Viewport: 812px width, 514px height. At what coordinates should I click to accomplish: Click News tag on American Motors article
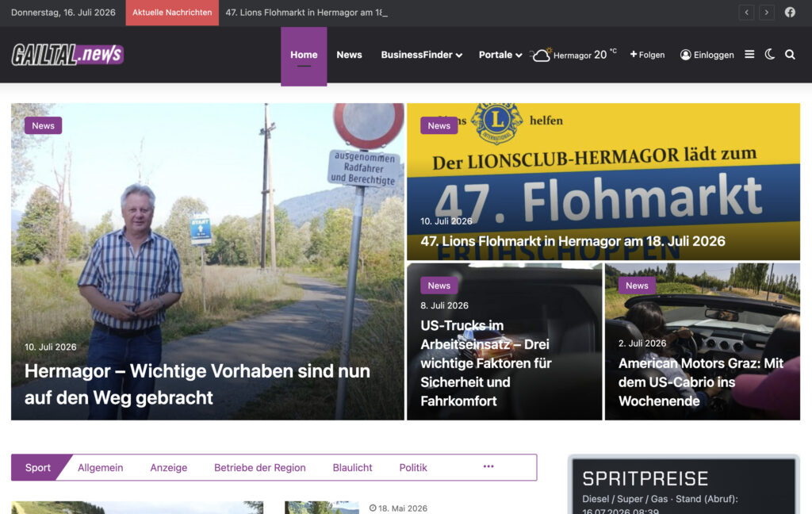[637, 286]
